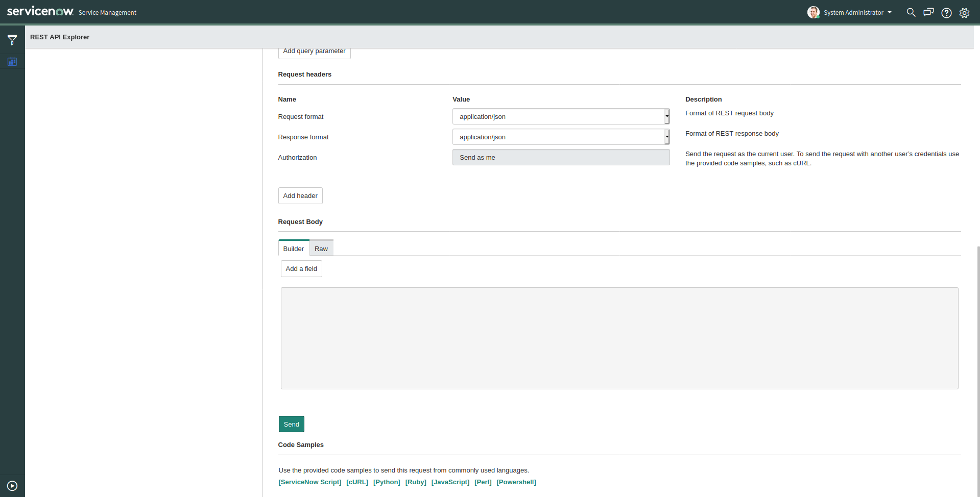Screen dimensions: 980x497
Task: Click inside the request body text area
Action: (x=619, y=338)
